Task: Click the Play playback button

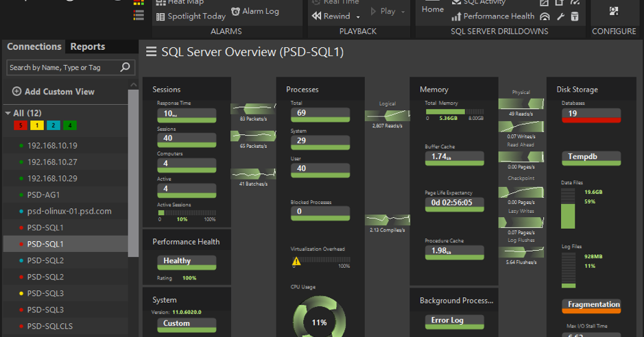Action: [383, 12]
